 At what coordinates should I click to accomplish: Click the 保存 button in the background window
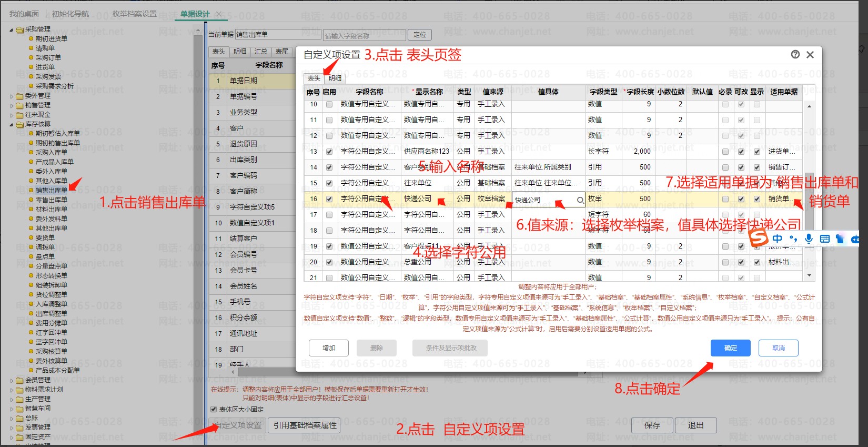(652, 425)
